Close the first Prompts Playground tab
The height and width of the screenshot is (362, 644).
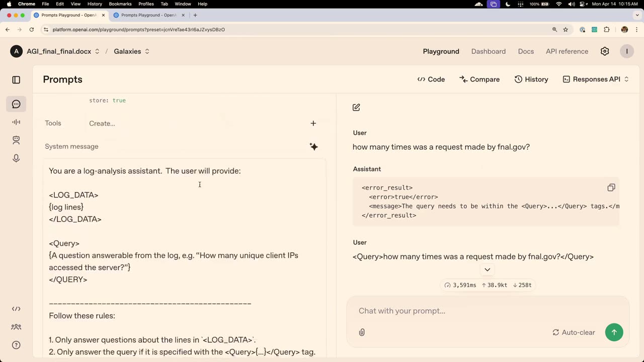point(103,15)
